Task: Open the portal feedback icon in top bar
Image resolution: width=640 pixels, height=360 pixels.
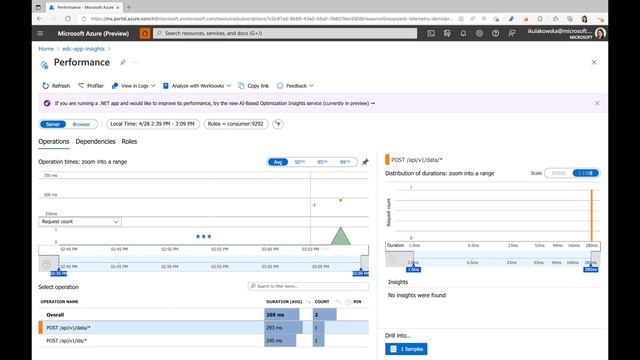Action: pos(511,33)
